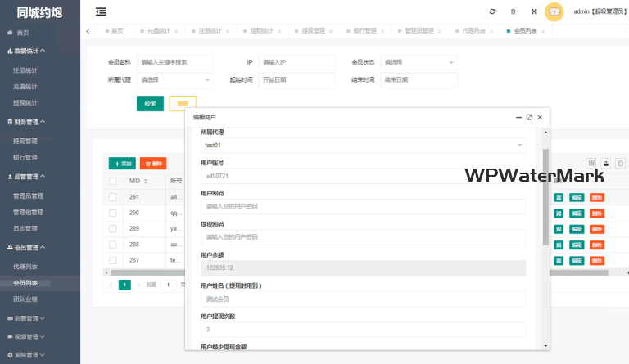Click the refresh icon in the top bar
Image resolution: width=629 pixels, height=364 pixels.
492,11
